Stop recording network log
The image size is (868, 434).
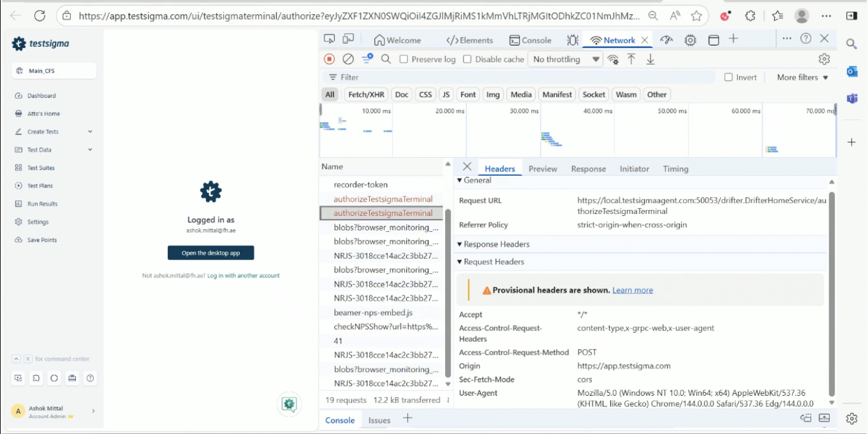(x=329, y=59)
